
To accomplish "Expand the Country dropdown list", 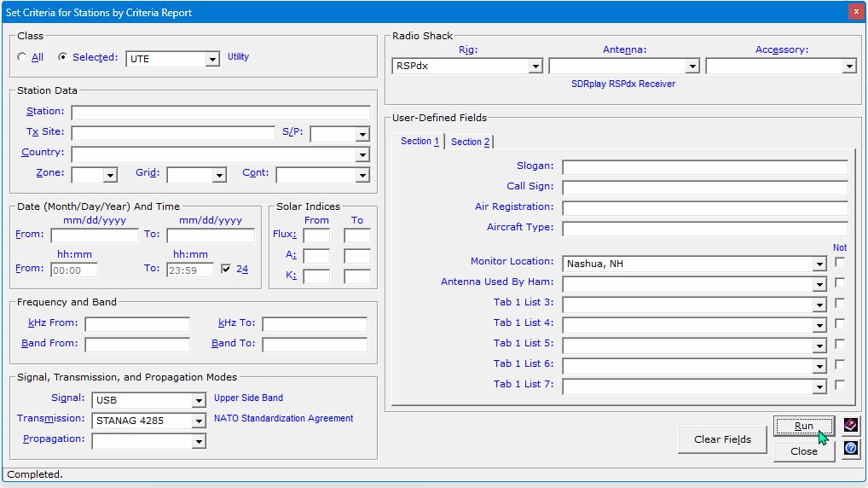I will (362, 155).
